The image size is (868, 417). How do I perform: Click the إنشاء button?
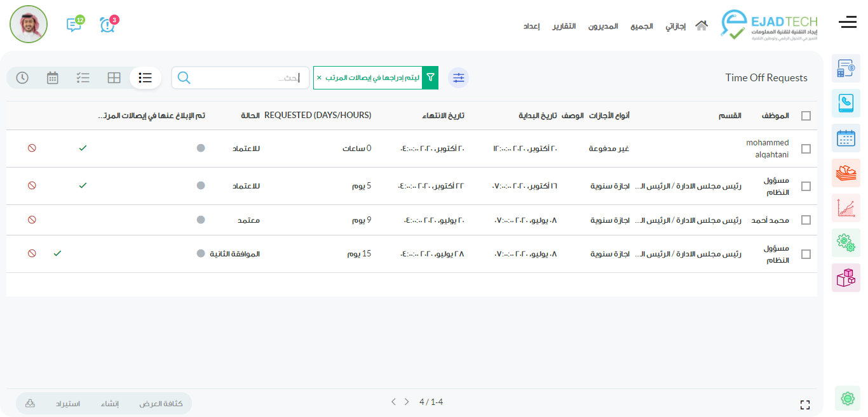tap(110, 404)
